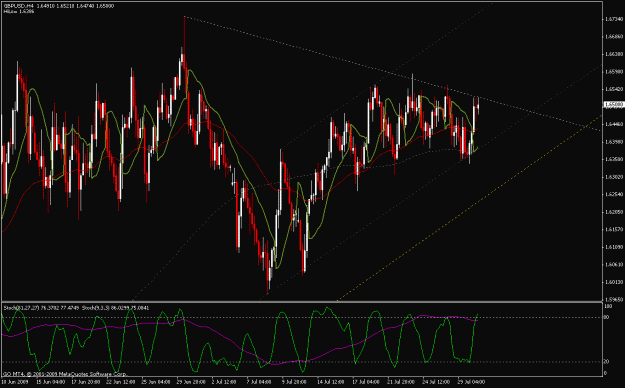This screenshot has width=625, height=388.
Task: Click the stochastic scale value 20
Action: point(607,362)
